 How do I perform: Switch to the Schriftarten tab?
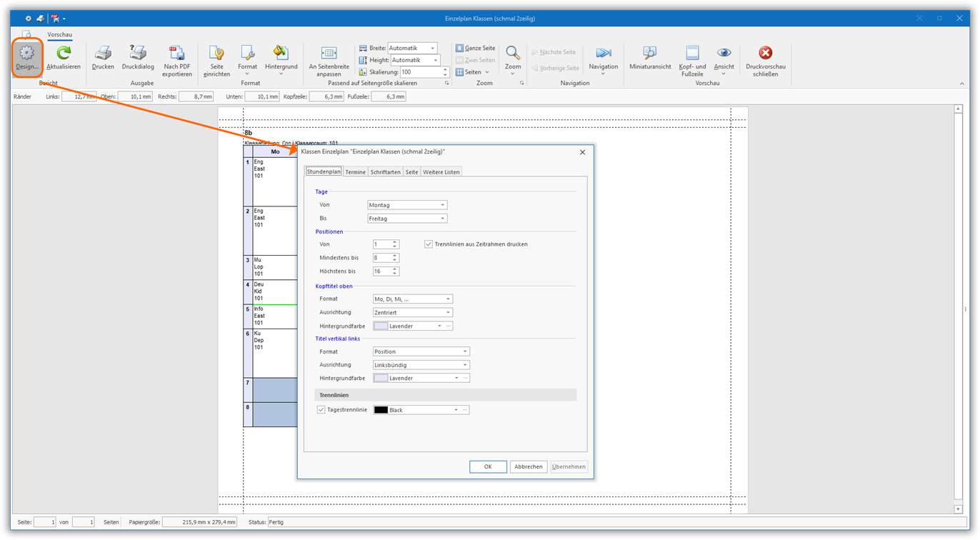tap(385, 172)
